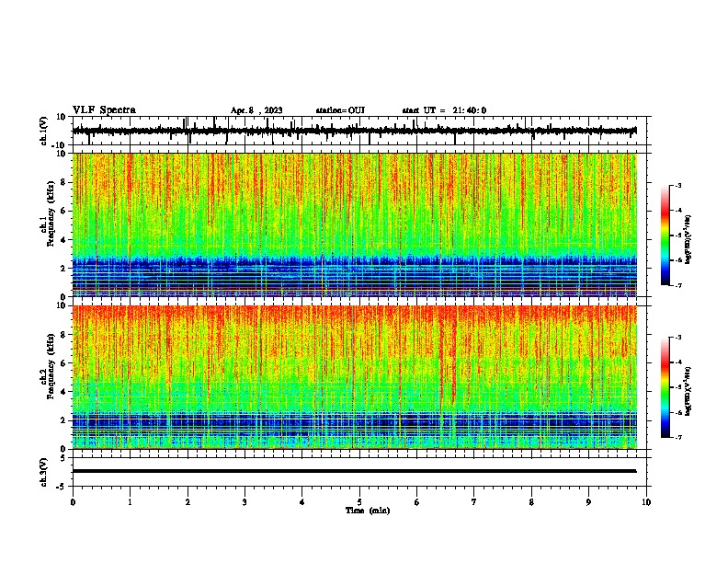Click time axis tick label "3"
Viewport: 728px width, 563px height.
pos(245,502)
